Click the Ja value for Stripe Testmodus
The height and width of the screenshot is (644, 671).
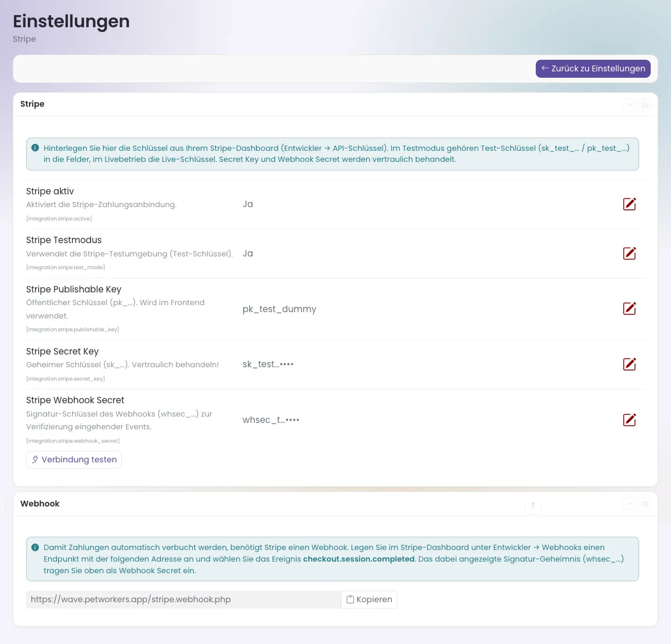[x=248, y=254]
